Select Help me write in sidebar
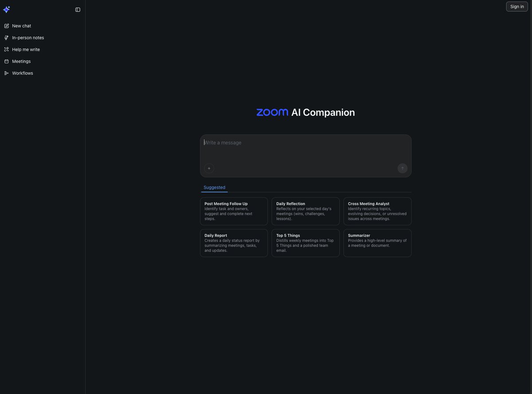 click(43, 49)
